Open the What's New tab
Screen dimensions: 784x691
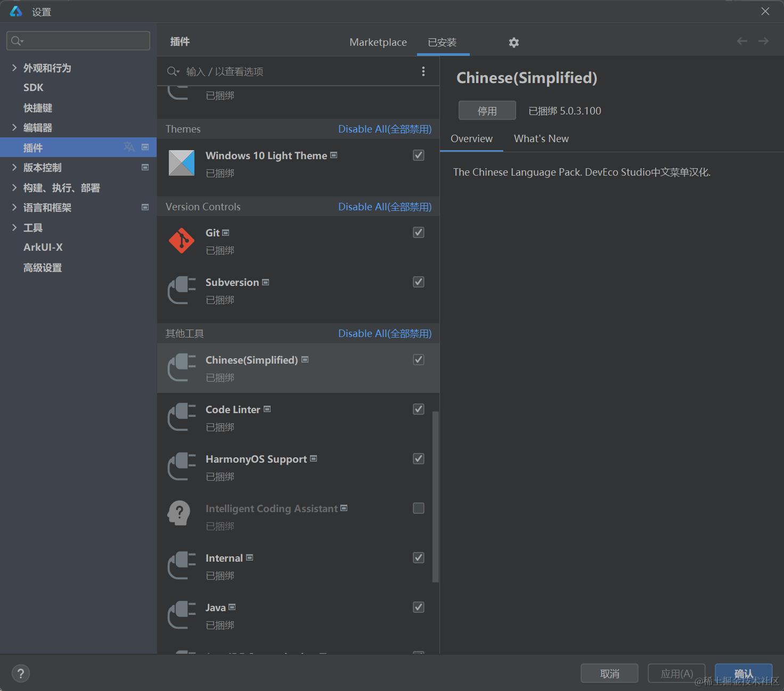pyautogui.click(x=541, y=138)
